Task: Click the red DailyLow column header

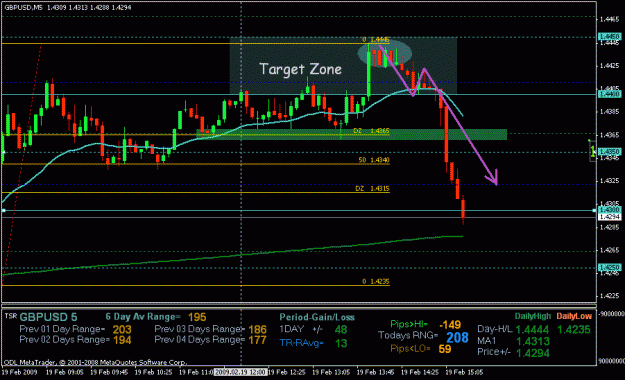Action: pos(574,316)
